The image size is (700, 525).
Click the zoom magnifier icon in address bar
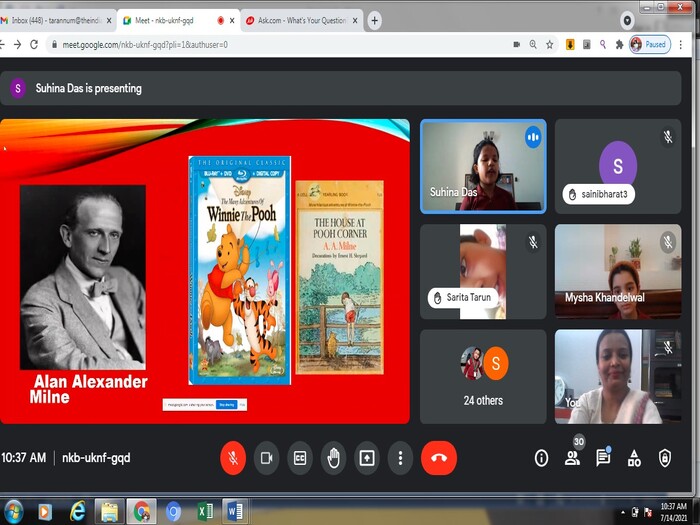533,44
